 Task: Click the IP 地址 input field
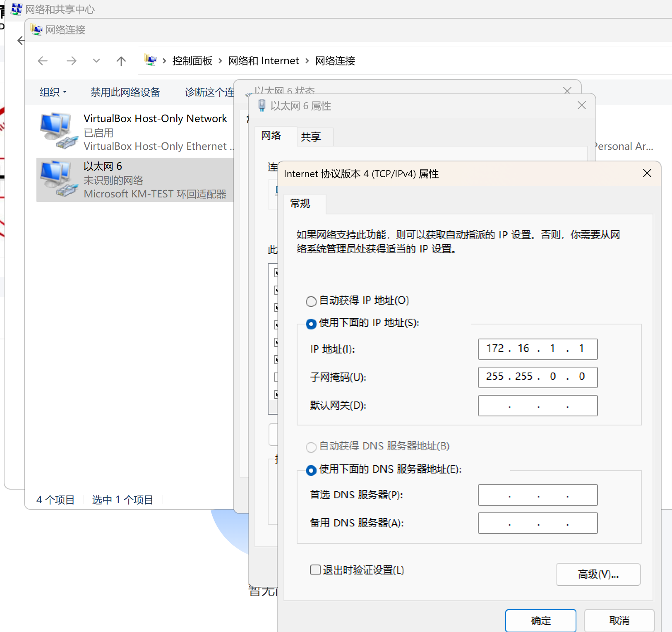click(x=538, y=349)
